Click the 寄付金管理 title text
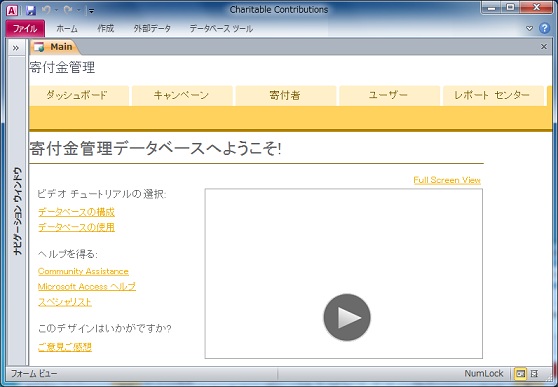Screen dimensions: 558x387 (62, 67)
